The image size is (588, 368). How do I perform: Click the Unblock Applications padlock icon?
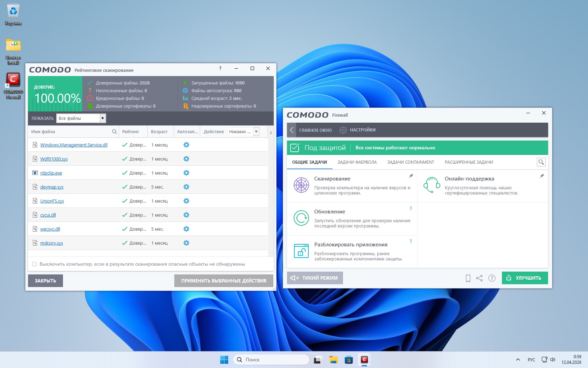301,251
